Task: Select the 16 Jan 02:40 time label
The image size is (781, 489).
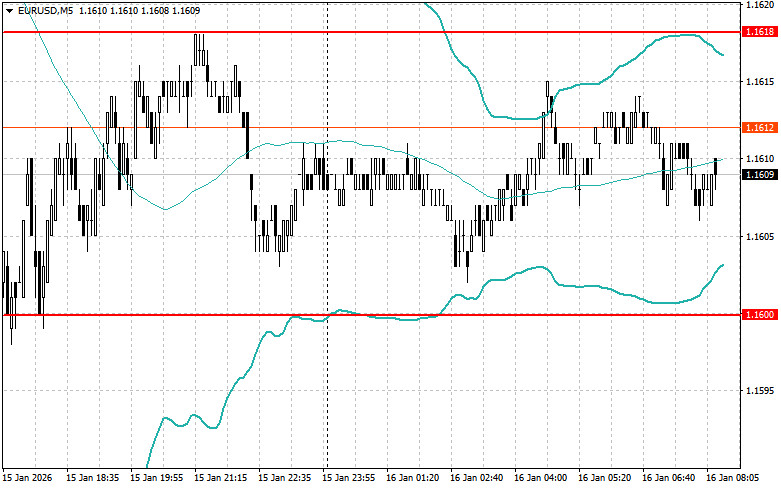Action: tap(477, 478)
